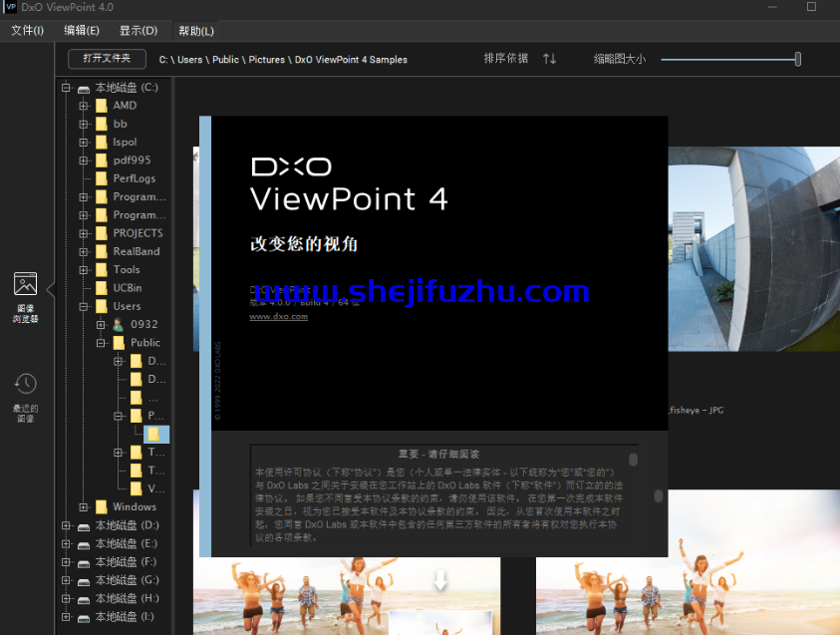Select the UCBin folder icon
Image resolution: width=840 pixels, height=635 pixels.
point(102,288)
